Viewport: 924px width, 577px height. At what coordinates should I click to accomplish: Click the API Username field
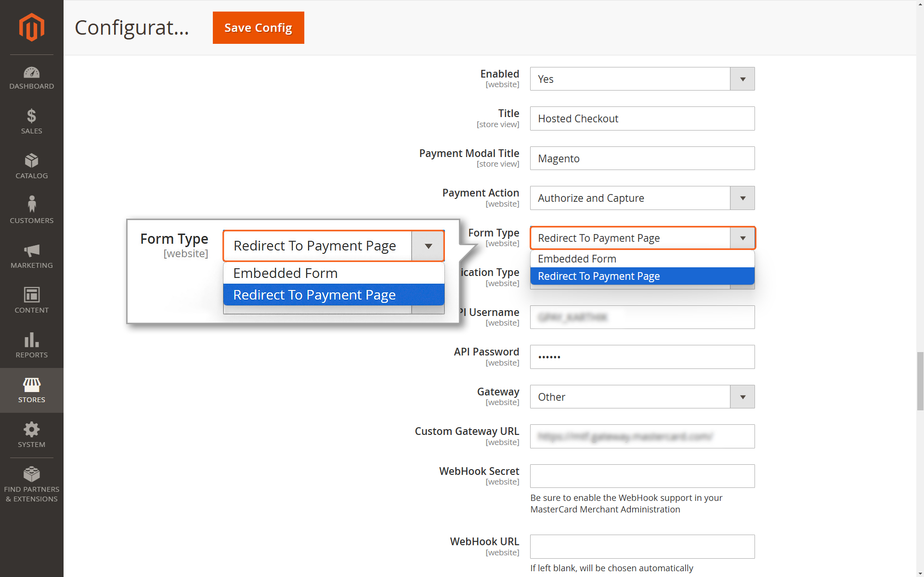(642, 317)
